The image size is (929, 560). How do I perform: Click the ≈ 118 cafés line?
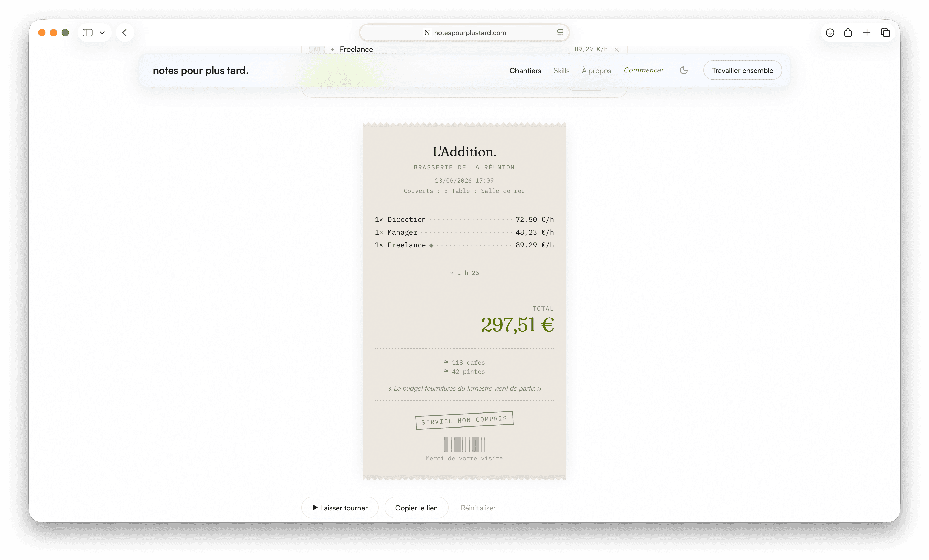464,362
